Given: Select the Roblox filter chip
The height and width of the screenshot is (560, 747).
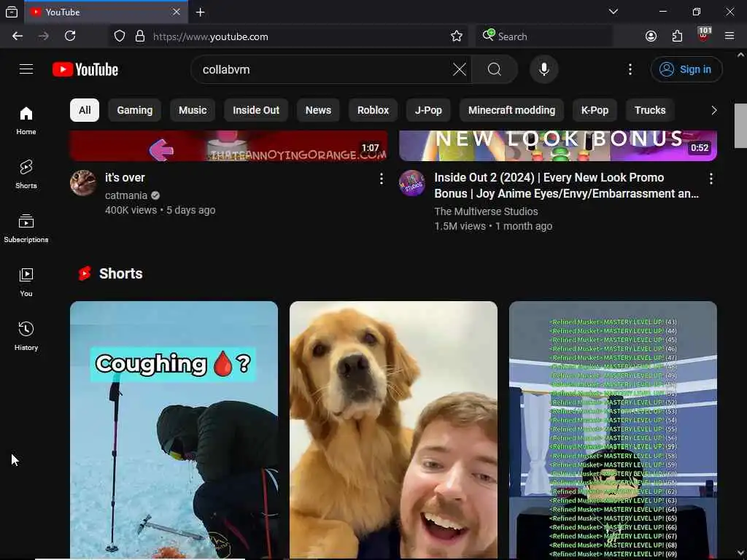Looking at the screenshot, I should [x=373, y=111].
